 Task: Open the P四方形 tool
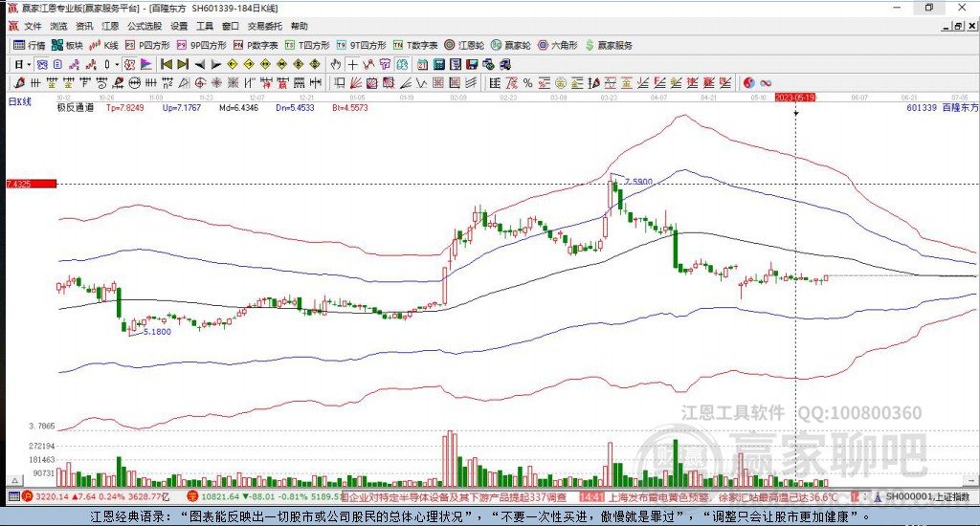(x=147, y=45)
